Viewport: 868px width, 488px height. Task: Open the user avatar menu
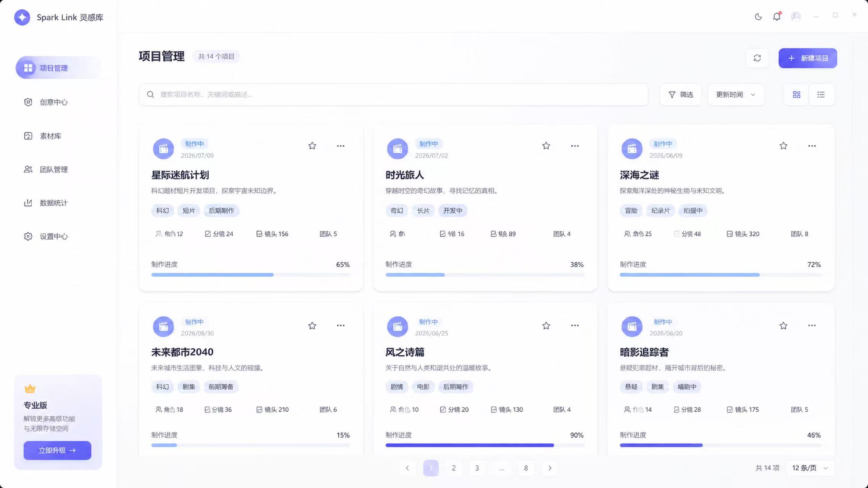click(796, 16)
